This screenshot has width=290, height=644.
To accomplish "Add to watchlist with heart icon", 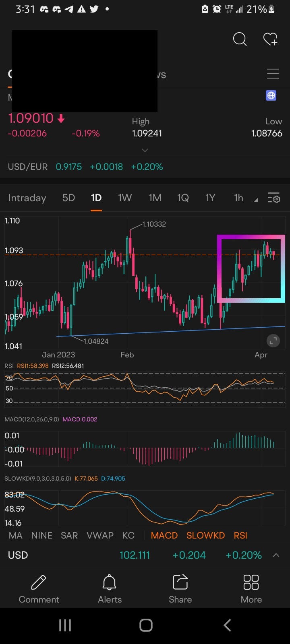I will [x=270, y=39].
